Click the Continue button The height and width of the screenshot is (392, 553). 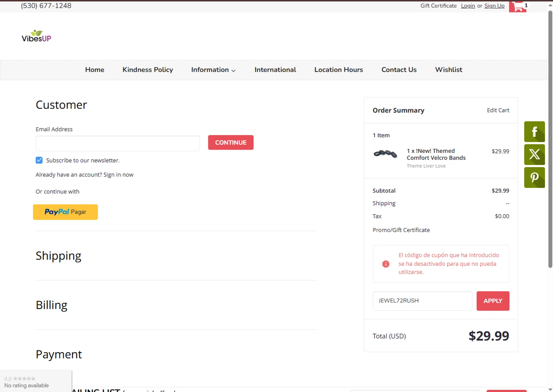(x=231, y=142)
